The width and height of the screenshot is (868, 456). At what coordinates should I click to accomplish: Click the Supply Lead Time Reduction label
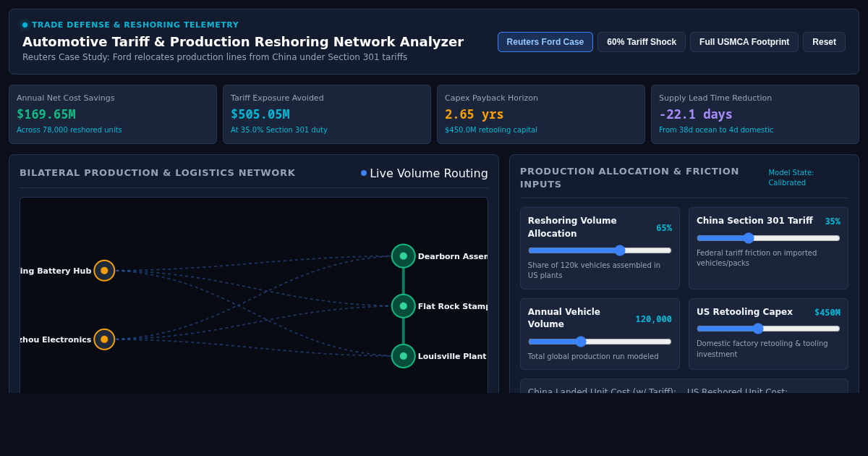tap(715, 98)
